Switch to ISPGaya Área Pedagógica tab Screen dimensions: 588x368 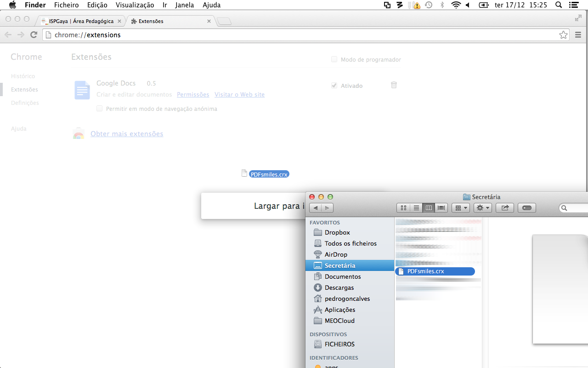click(81, 21)
